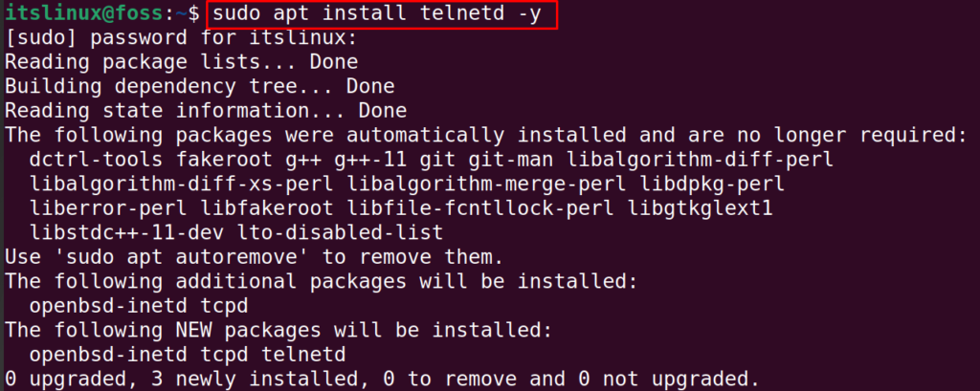This screenshot has height=391, width=980.
Task: Click the git-man package name
Action: pyautogui.click(x=509, y=160)
